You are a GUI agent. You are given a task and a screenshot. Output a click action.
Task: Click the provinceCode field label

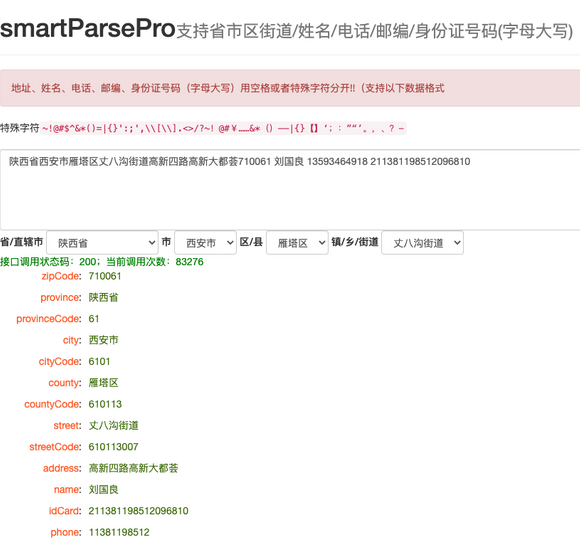tap(49, 319)
